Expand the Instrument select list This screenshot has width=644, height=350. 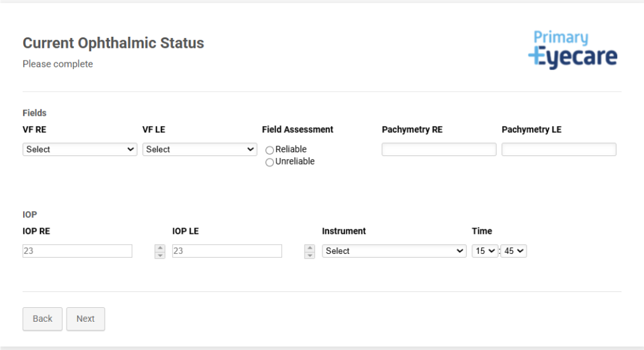[394, 251]
